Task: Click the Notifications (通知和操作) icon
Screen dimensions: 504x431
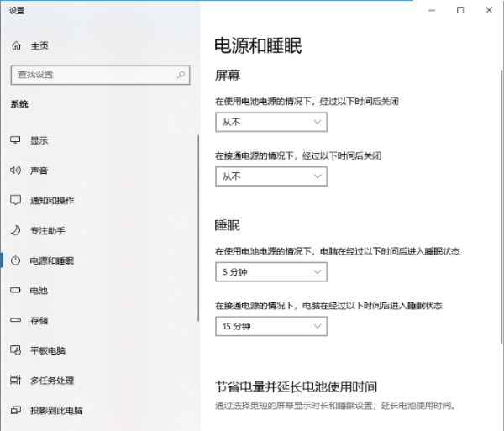Action: pyautogui.click(x=15, y=201)
